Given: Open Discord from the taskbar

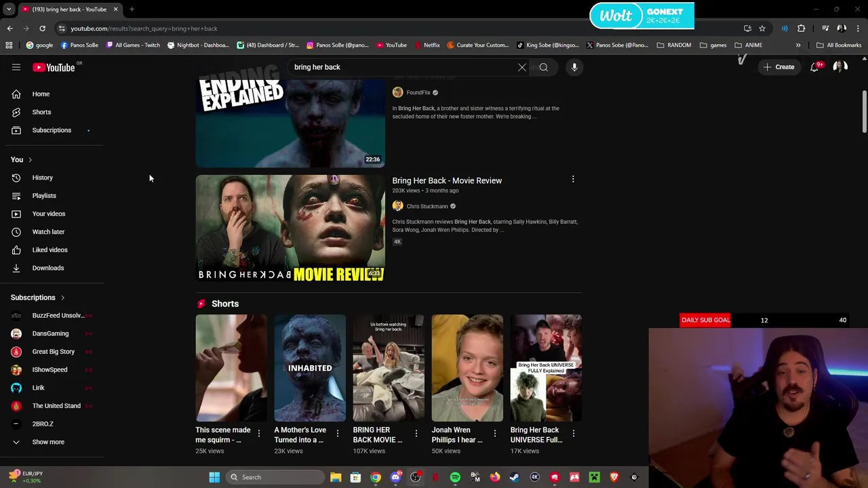Looking at the screenshot, I should (395, 477).
